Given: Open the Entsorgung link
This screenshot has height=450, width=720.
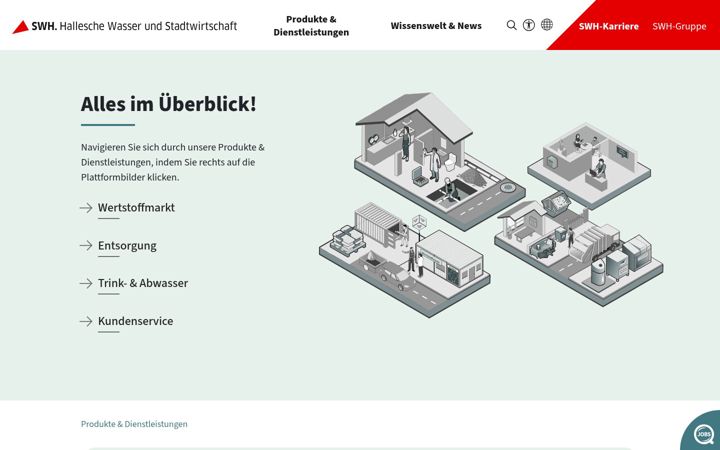Looking at the screenshot, I should tap(127, 246).
